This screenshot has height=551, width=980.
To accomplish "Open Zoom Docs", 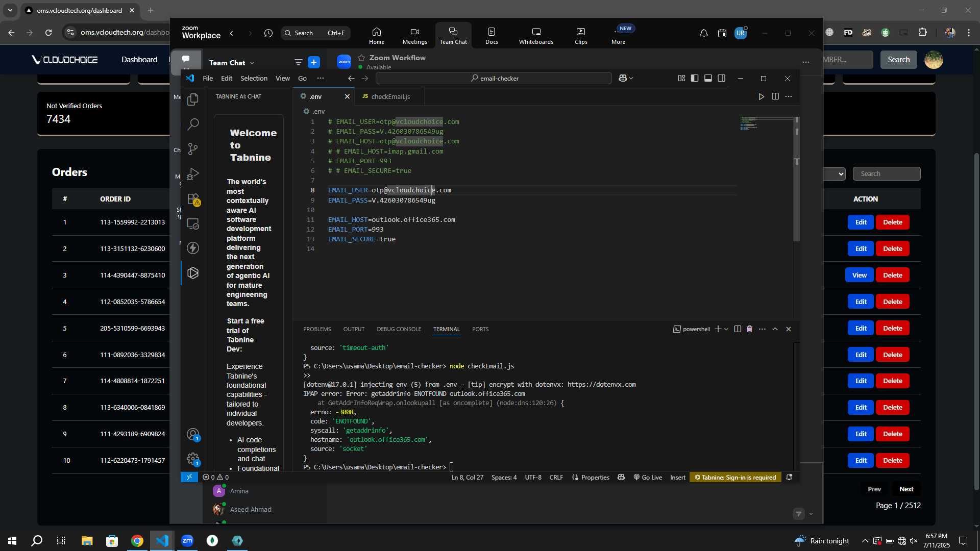I will coord(492,36).
